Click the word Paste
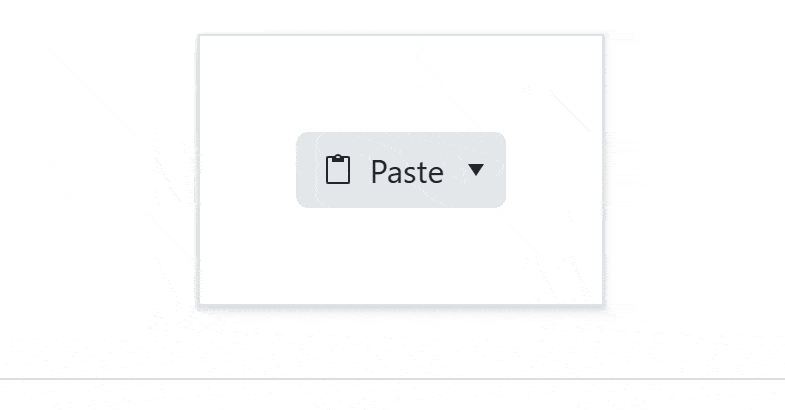Viewport: 785px width, 410px height. coord(407,172)
